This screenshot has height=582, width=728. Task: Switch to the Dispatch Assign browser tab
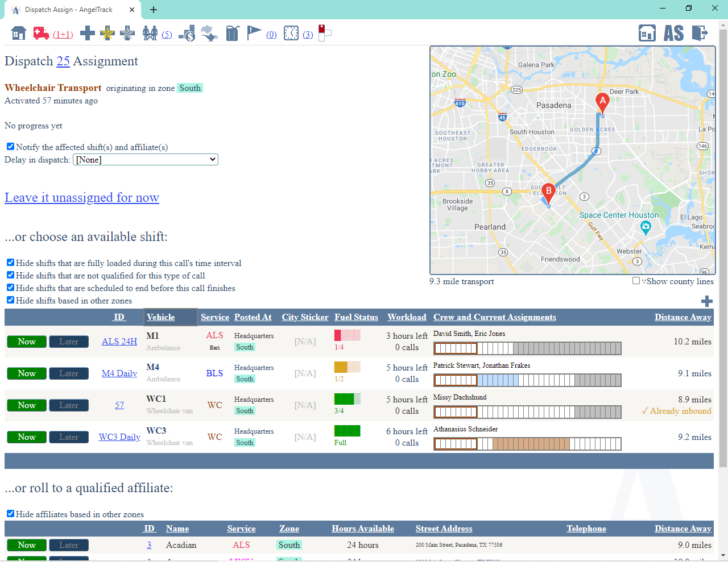pos(68,10)
